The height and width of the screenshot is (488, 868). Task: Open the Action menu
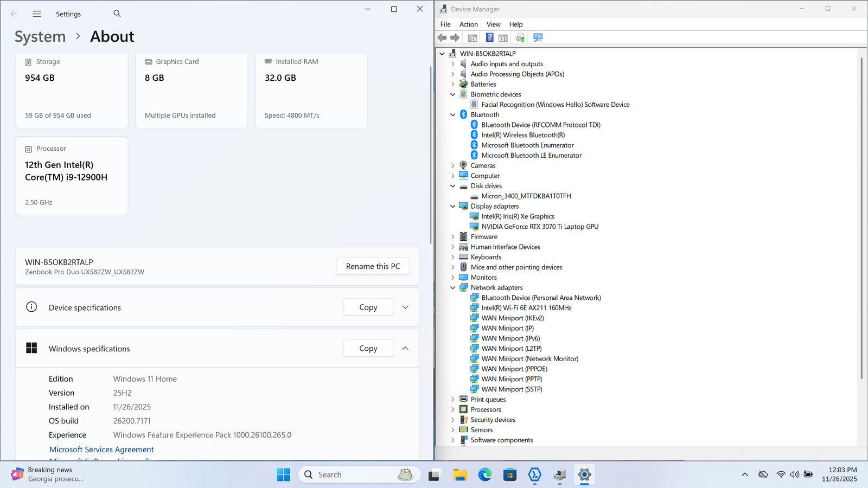pos(468,24)
